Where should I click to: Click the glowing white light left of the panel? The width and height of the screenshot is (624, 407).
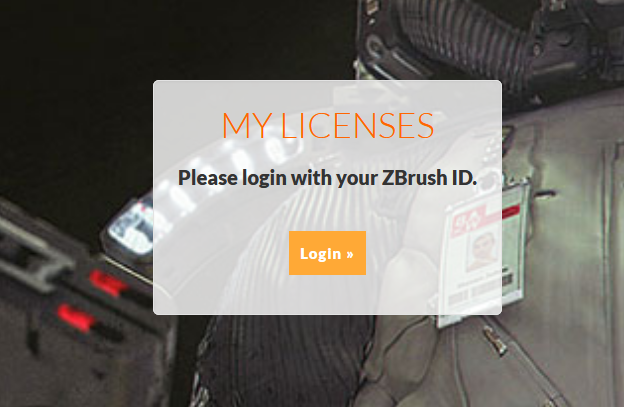coord(131,228)
